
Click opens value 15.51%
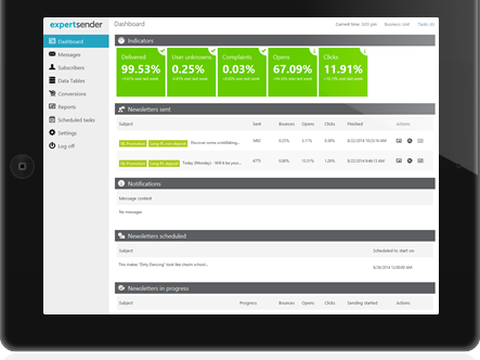pos(307,161)
